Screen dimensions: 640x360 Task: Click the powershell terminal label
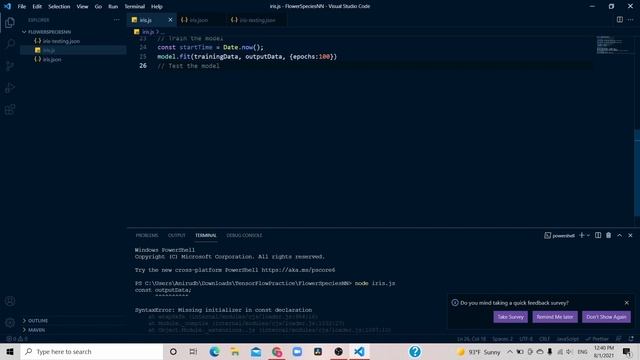(559, 236)
